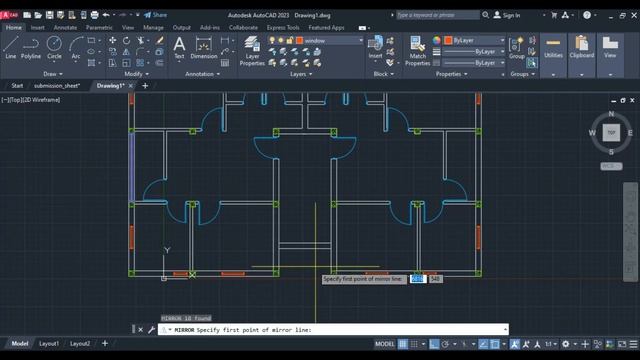Viewport: 640px width, 360px height.
Task: Click the search keyword input field
Action: click(438, 15)
